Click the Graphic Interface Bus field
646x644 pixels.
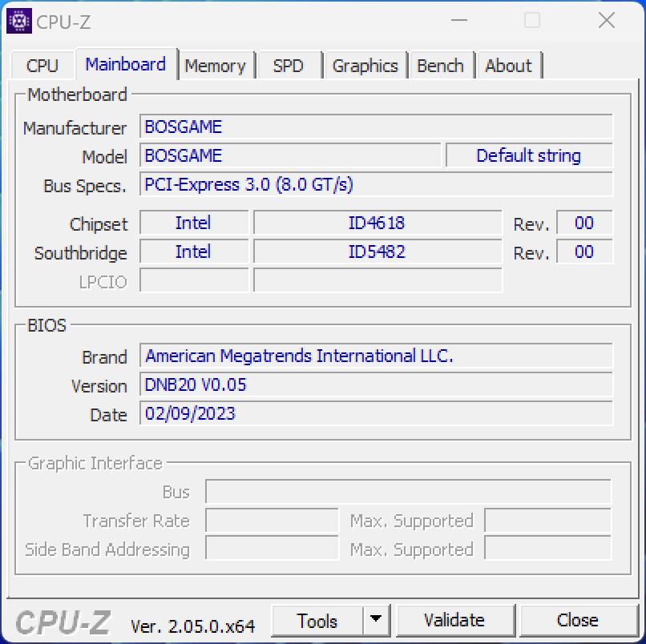pos(408,491)
